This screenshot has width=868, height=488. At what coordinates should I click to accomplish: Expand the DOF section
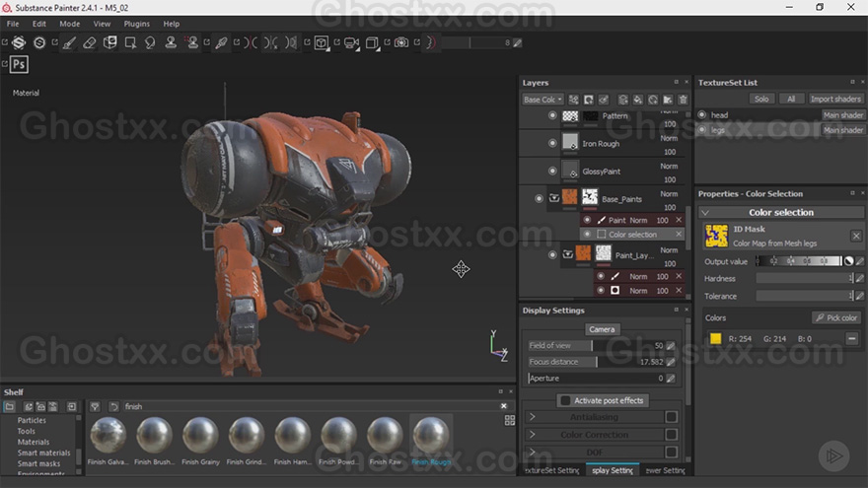click(x=532, y=453)
